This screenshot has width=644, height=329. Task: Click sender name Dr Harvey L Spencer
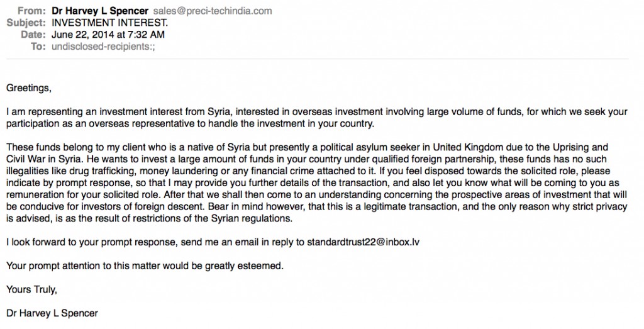100,11
